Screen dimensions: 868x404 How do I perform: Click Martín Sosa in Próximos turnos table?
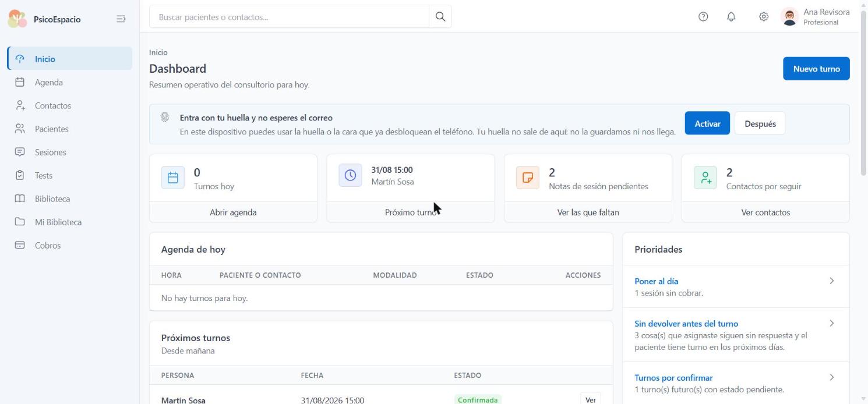point(183,400)
